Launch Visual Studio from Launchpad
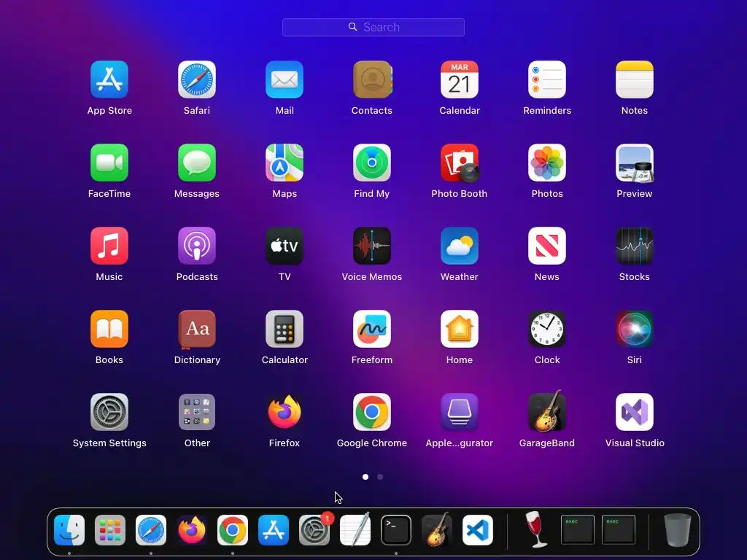Image resolution: width=747 pixels, height=560 pixels. (635, 412)
